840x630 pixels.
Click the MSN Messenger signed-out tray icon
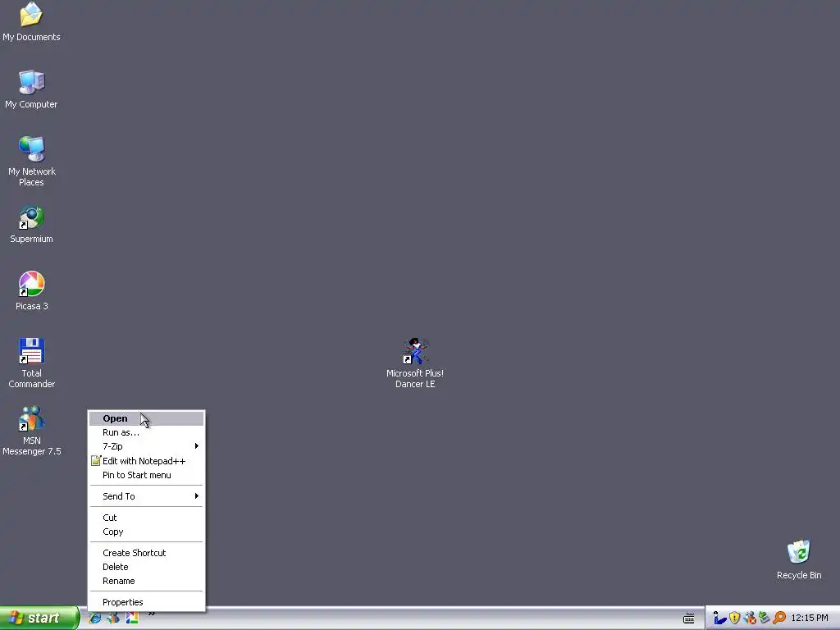[750, 619]
